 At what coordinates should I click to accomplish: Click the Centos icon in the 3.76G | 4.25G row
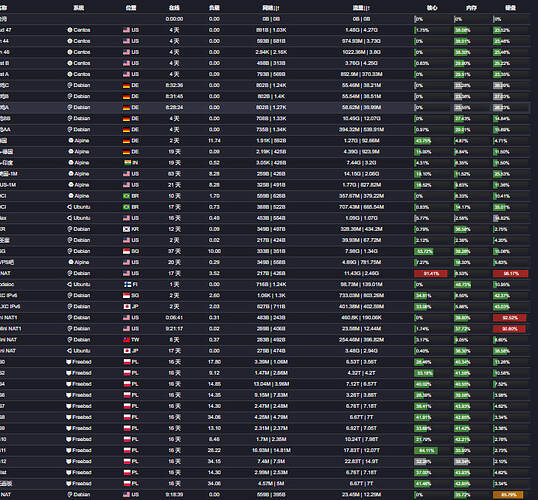(70, 63)
